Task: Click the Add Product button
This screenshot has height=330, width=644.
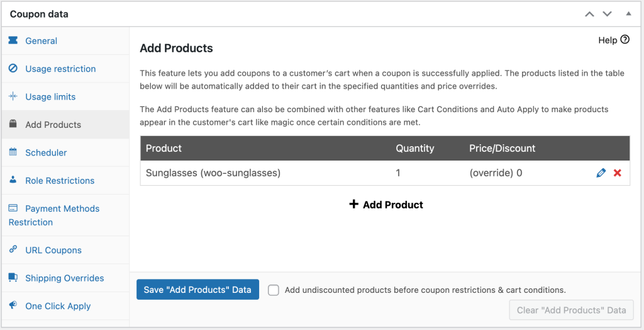Action: (x=386, y=205)
